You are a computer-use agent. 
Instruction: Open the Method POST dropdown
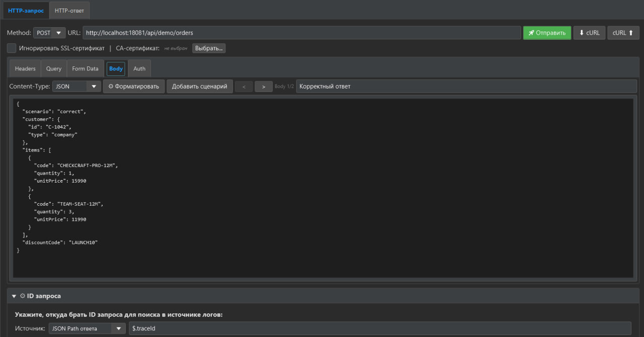pos(49,33)
